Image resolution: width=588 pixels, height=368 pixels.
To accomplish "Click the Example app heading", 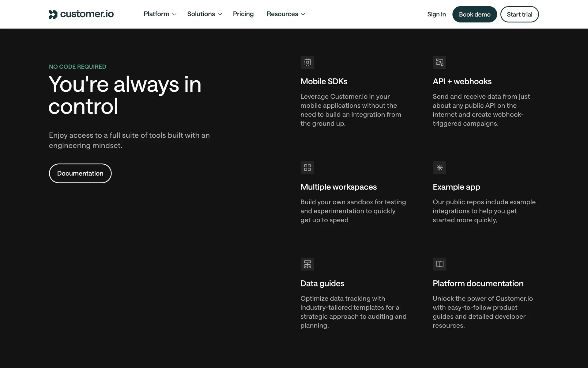I will point(456,187).
